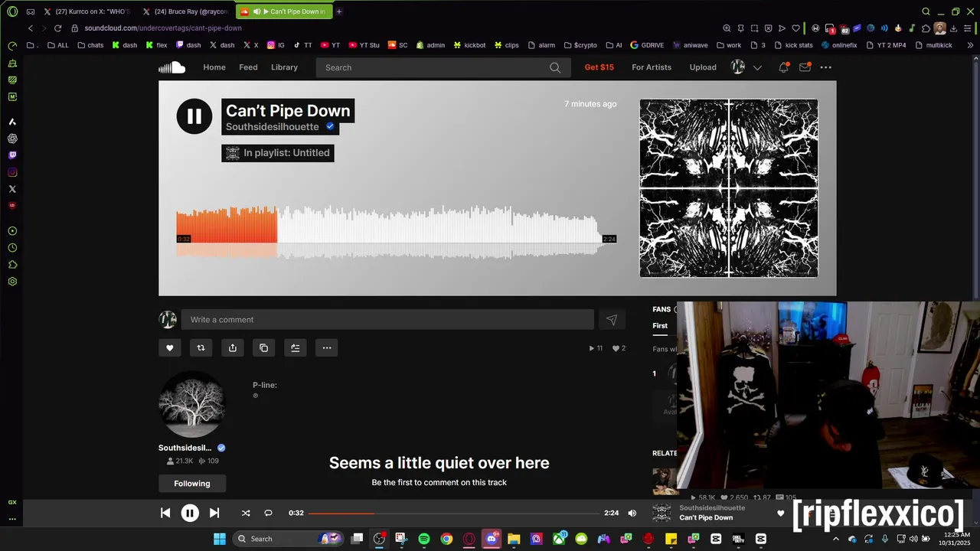Image resolution: width=980 pixels, height=551 pixels.
Task: Click the Upload link
Action: [703, 67]
